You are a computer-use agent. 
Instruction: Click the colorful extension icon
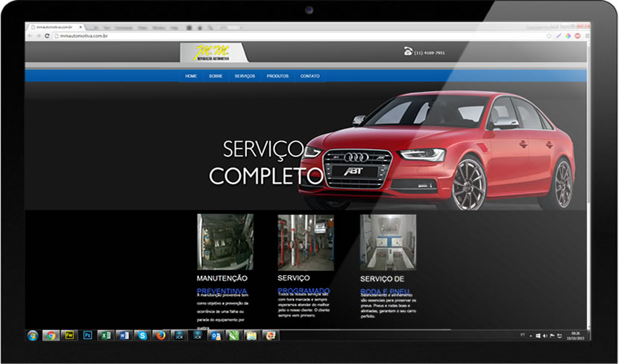pos(568,36)
